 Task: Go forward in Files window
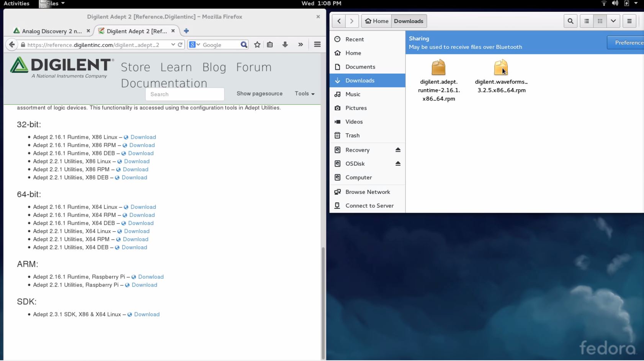(352, 21)
